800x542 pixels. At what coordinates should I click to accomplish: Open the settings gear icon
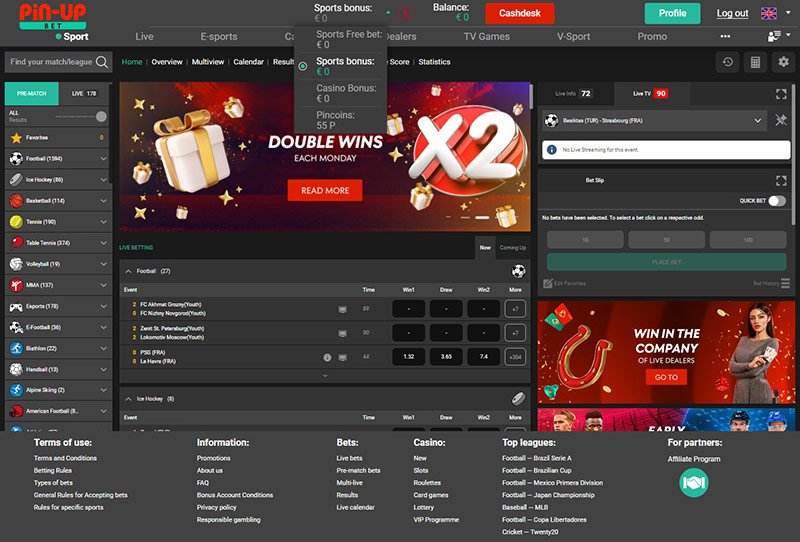pyautogui.click(x=783, y=62)
